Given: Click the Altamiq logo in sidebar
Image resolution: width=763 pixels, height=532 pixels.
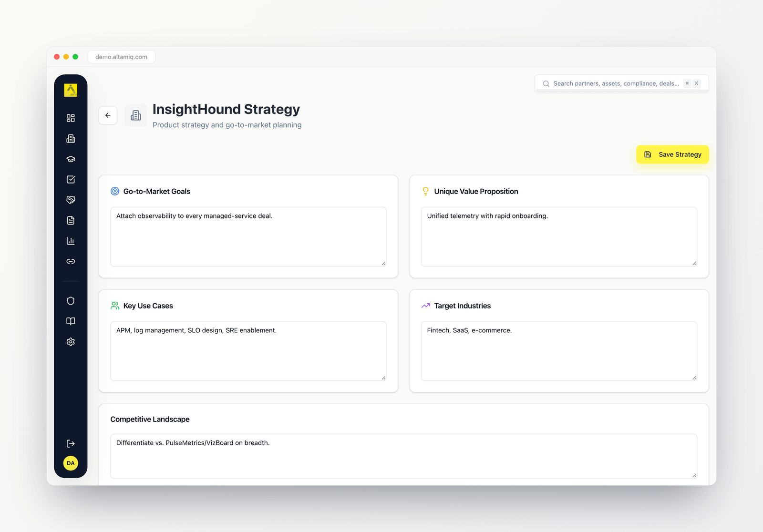Looking at the screenshot, I should pos(71,90).
